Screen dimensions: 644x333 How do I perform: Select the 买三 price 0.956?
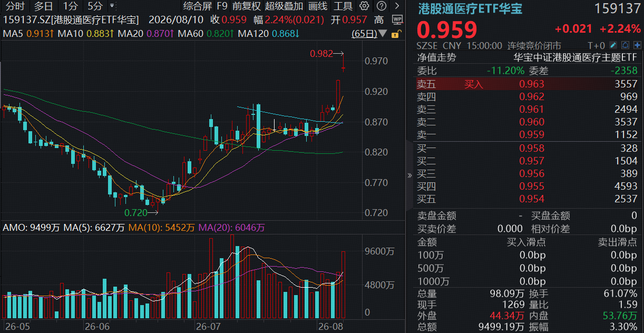tap(532, 173)
